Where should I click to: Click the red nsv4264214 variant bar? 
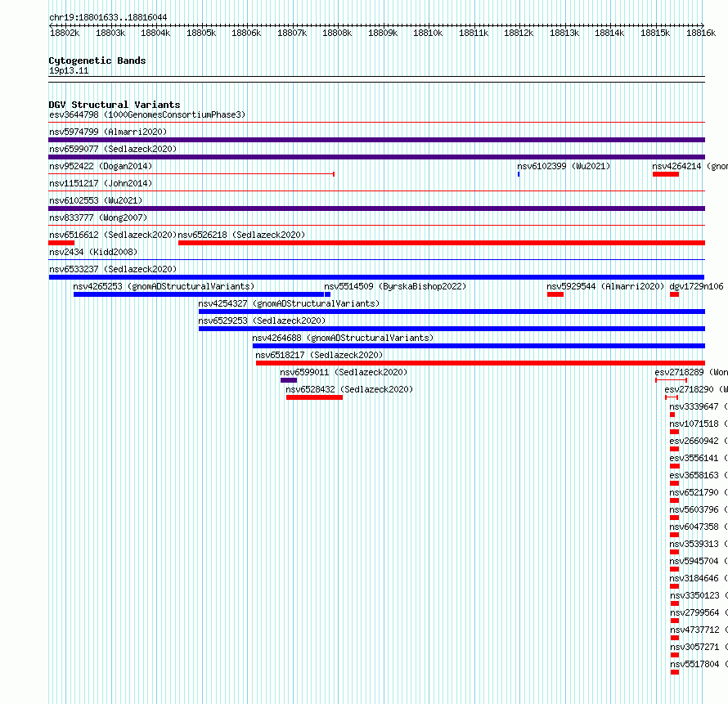(x=666, y=174)
